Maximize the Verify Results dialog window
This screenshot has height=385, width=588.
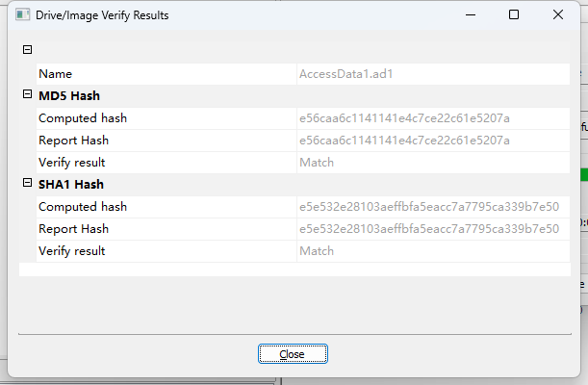coord(514,15)
